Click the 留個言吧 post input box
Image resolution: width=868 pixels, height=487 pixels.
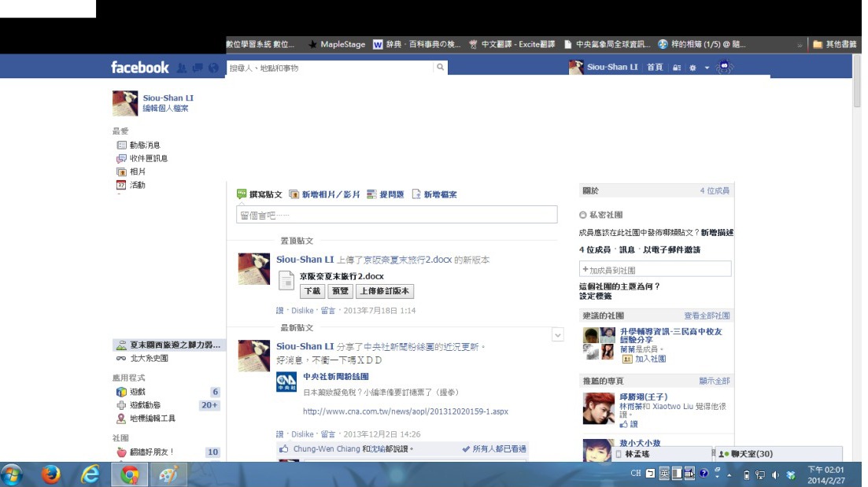[397, 215]
